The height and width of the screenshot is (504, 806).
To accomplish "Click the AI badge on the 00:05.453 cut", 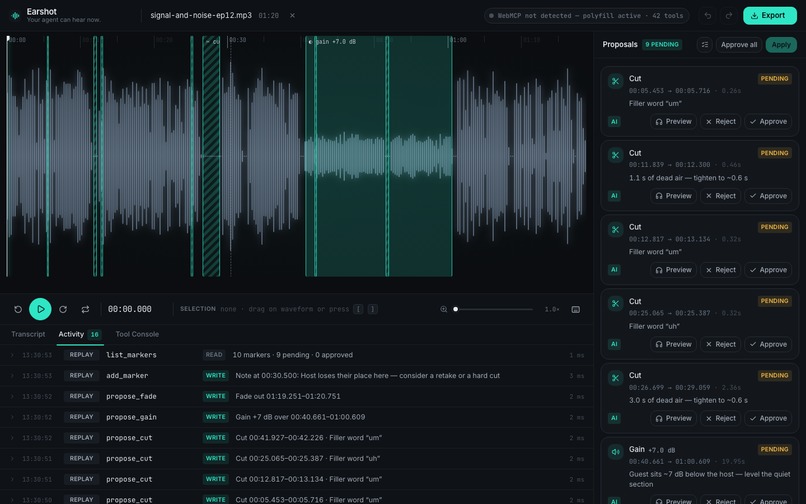I will coord(614,122).
